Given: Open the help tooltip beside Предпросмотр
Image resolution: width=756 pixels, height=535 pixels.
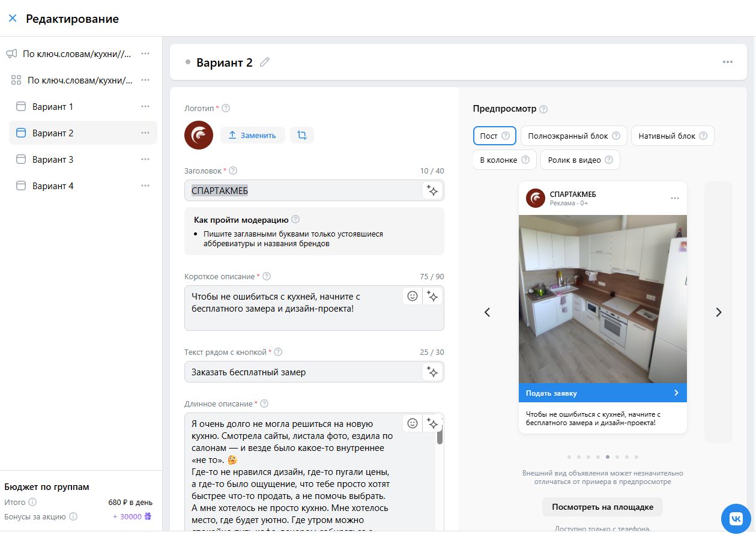Looking at the screenshot, I should pyautogui.click(x=543, y=109).
